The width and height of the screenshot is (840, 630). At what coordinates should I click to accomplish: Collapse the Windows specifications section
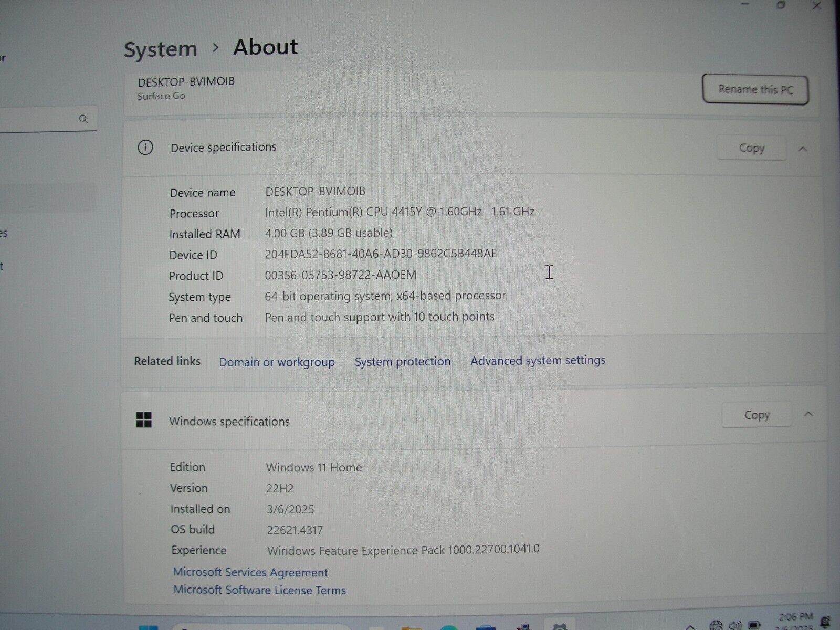pos(808,414)
